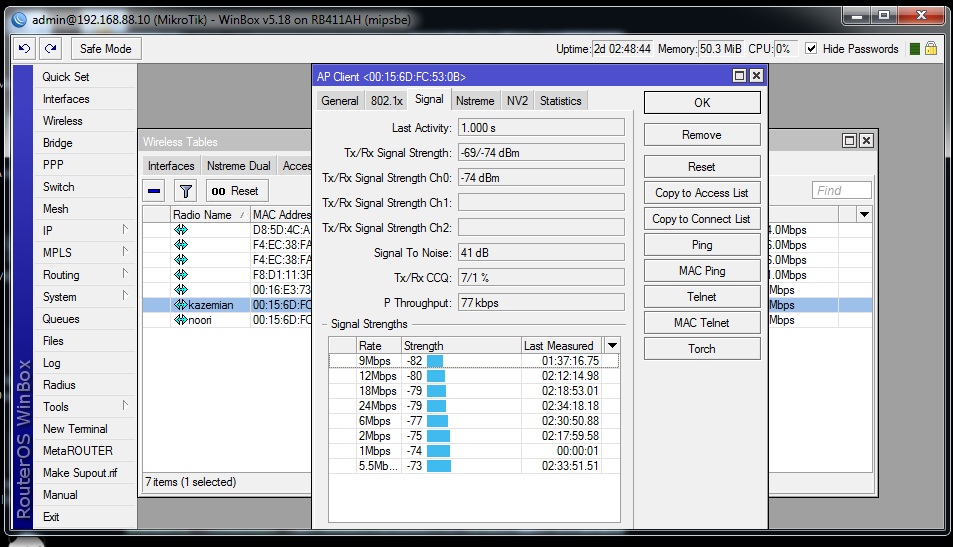Click the filter funnel icon in Wireless Tables
Image resolution: width=953 pixels, height=547 pixels.
(185, 191)
